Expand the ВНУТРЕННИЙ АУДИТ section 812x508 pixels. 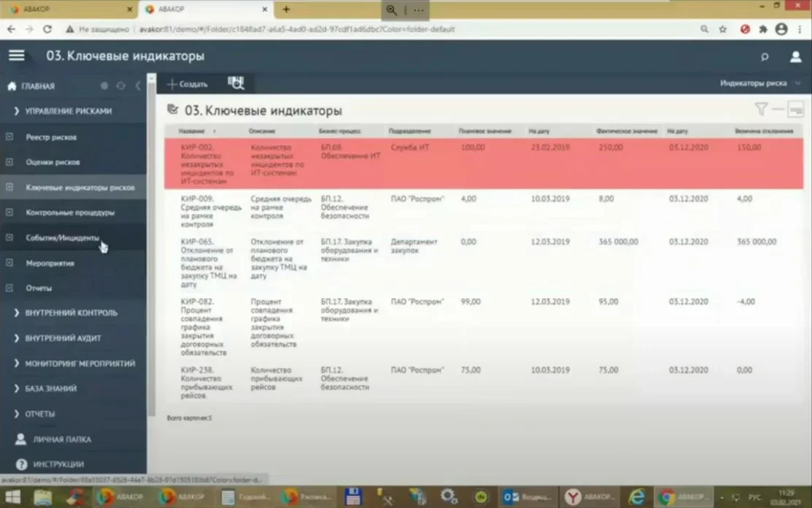click(16, 338)
